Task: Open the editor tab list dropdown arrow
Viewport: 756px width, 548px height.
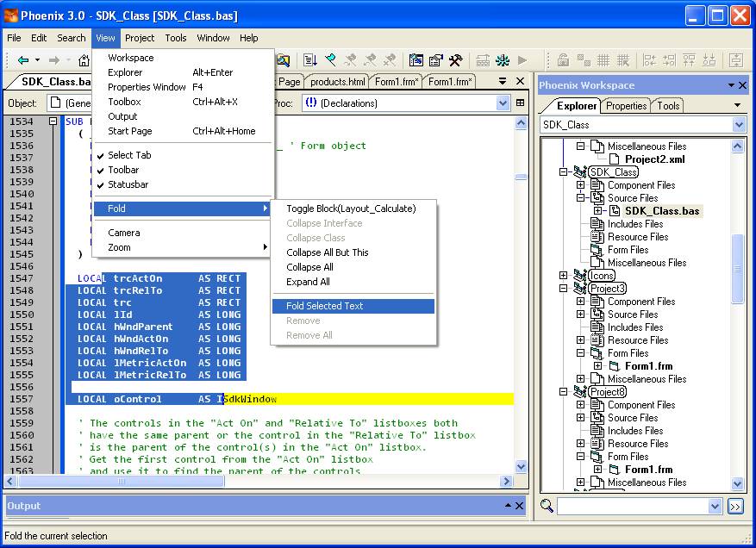Action: [x=503, y=81]
